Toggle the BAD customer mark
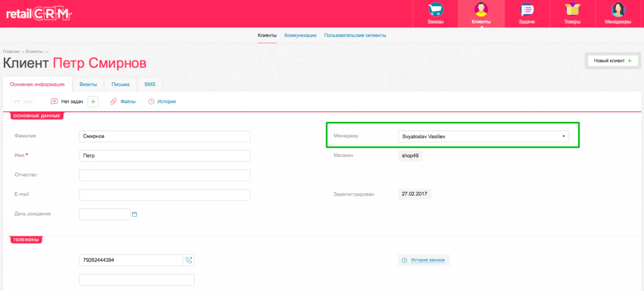This screenshot has height=291, width=644. click(29, 102)
